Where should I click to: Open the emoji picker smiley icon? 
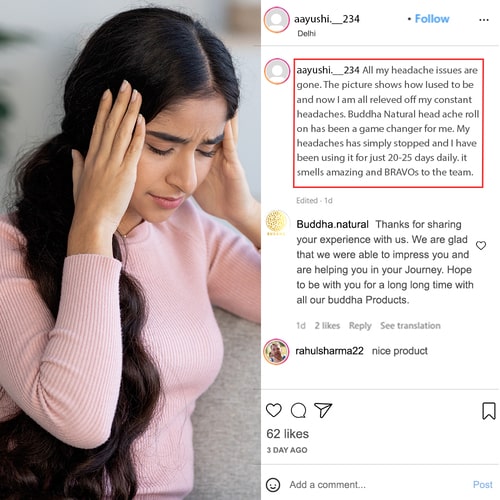[x=273, y=485]
